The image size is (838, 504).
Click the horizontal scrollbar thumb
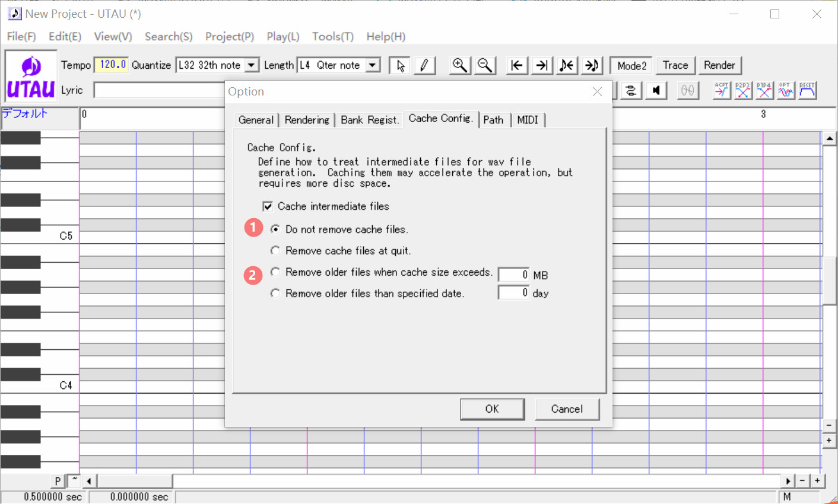pyautogui.click(x=135, y=481)
